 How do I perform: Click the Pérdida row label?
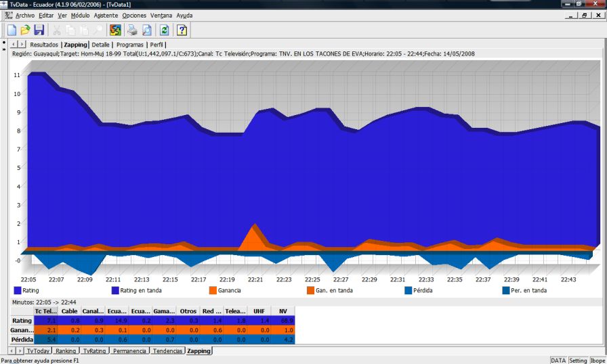(x=22, y=340)
